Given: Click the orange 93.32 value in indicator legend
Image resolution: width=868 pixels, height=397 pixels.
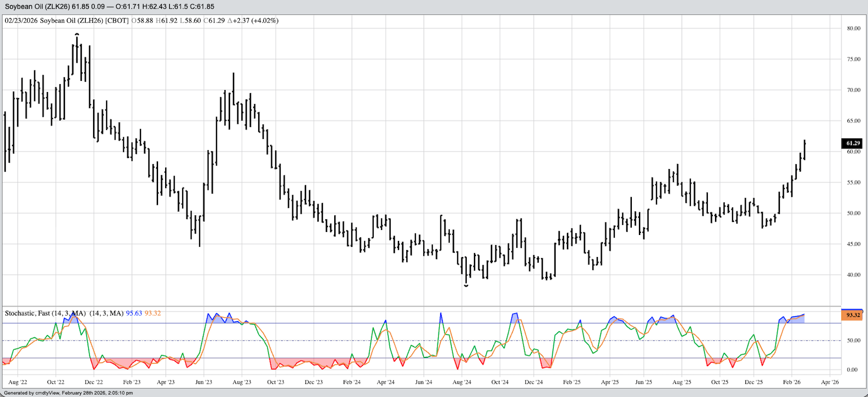Looking at the screenshot, I should [153, 313].
